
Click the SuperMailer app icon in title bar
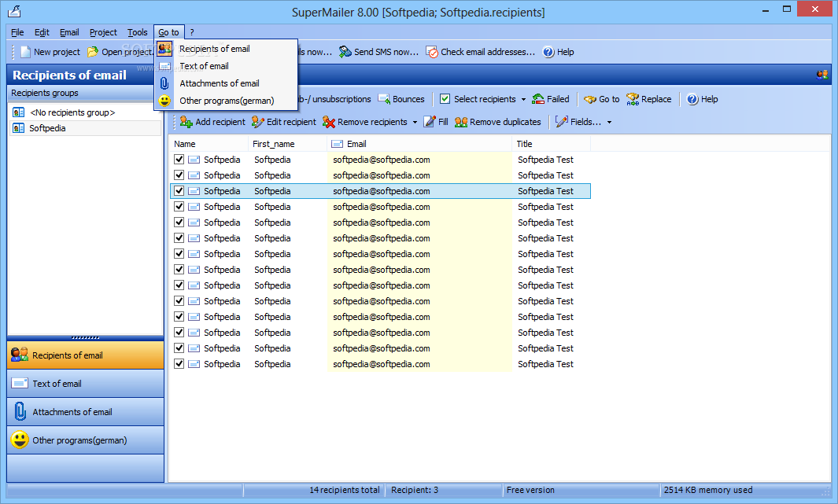(x=14, y=11)
